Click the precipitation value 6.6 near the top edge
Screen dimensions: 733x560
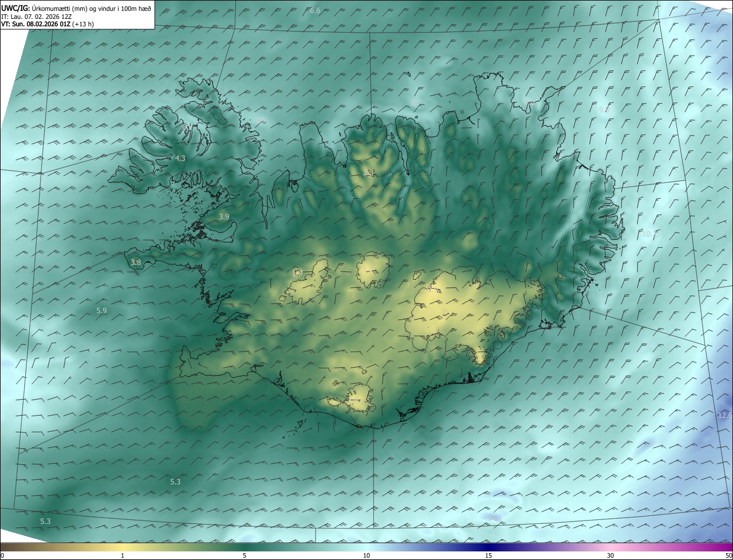point(314,11)
